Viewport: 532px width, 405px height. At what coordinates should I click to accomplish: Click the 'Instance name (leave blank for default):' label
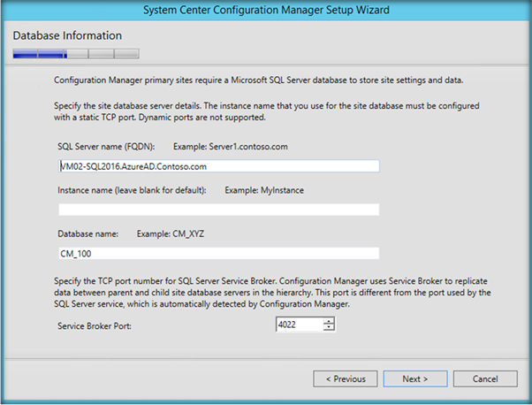click(132, 190)
